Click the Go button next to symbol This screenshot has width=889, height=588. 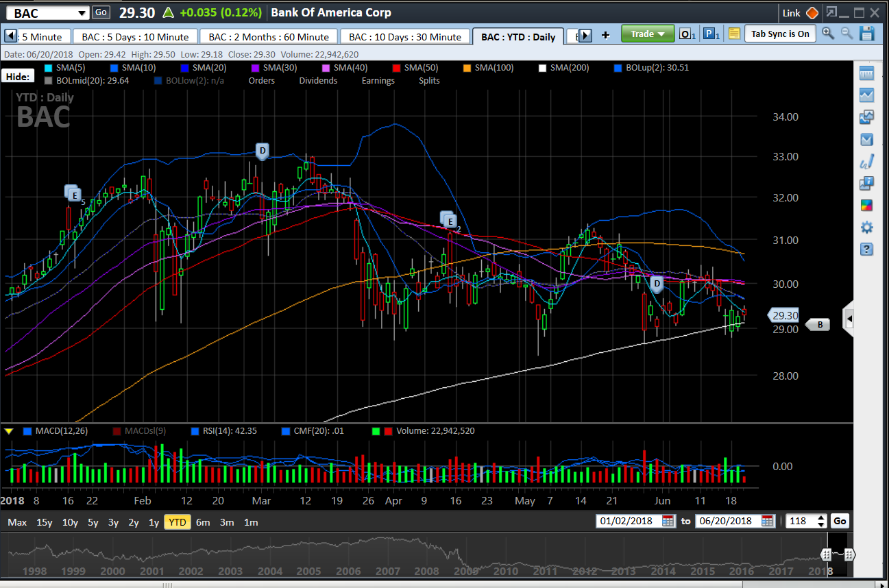pos(101,12)
